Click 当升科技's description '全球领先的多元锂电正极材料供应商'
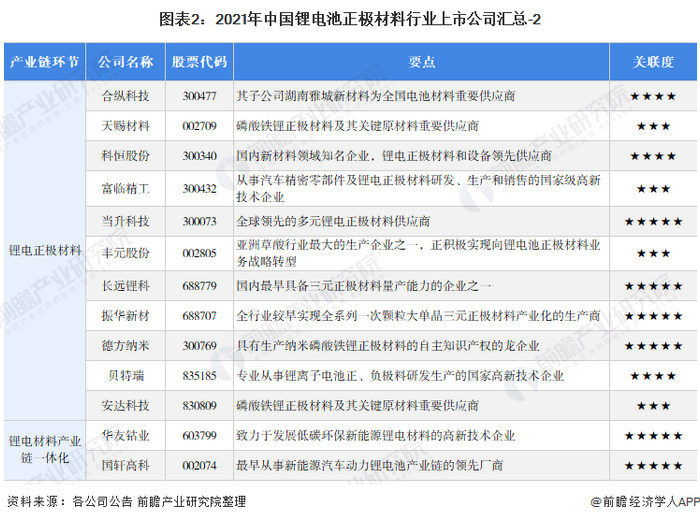The image size is (700, 521). pos(333,221)
